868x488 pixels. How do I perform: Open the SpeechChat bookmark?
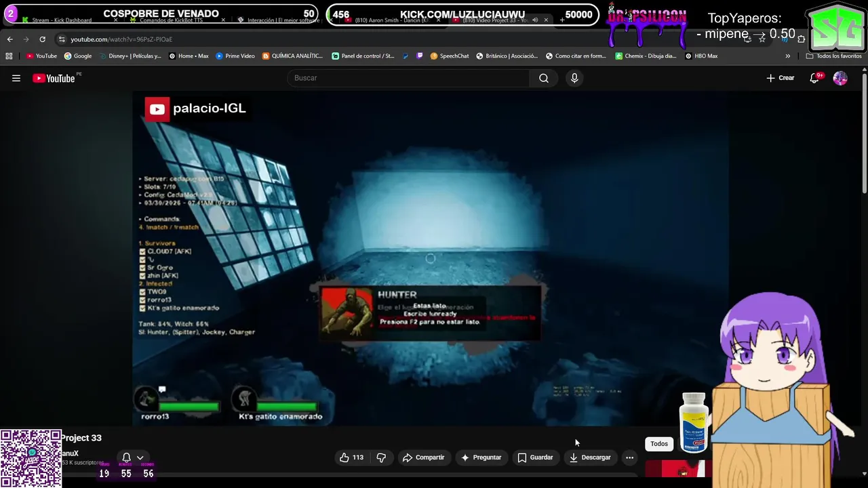(450, 56)
